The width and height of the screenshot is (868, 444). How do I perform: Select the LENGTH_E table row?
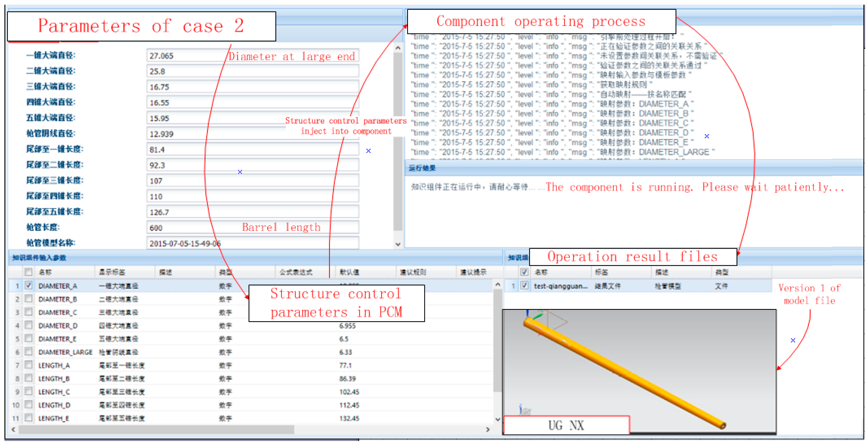54,418
